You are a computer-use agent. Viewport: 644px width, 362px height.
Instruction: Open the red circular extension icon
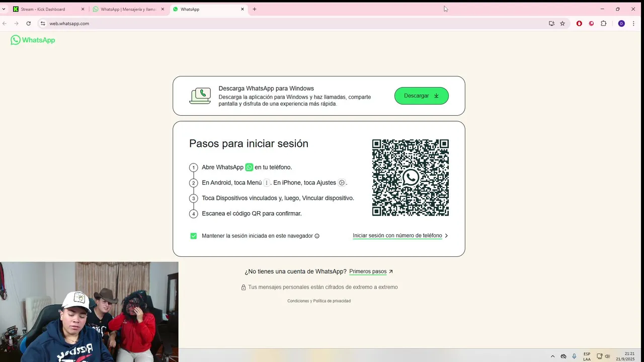(591, 24)
